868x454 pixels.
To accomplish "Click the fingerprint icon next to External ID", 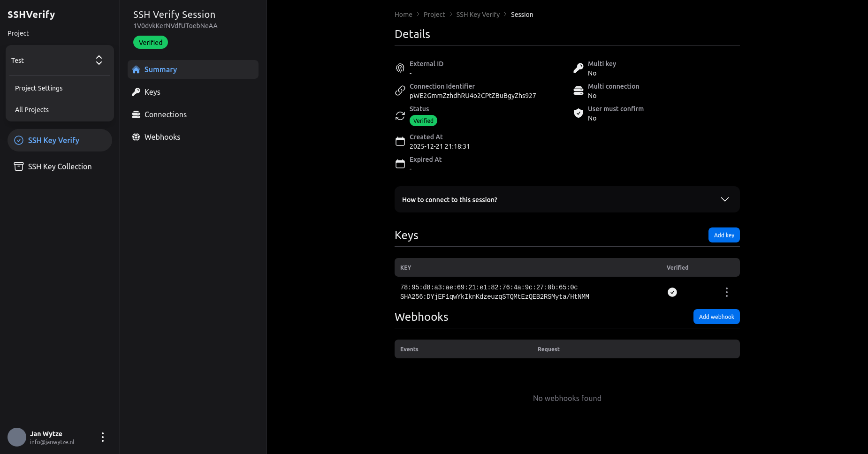I will [400, 68].
